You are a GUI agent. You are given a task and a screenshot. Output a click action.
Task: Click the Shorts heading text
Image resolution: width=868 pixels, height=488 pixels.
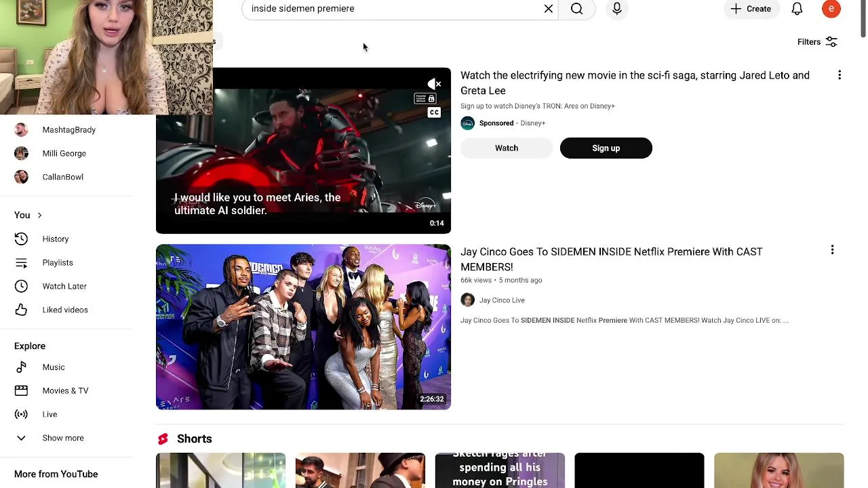pyautogui.click(x=195, y=439)
